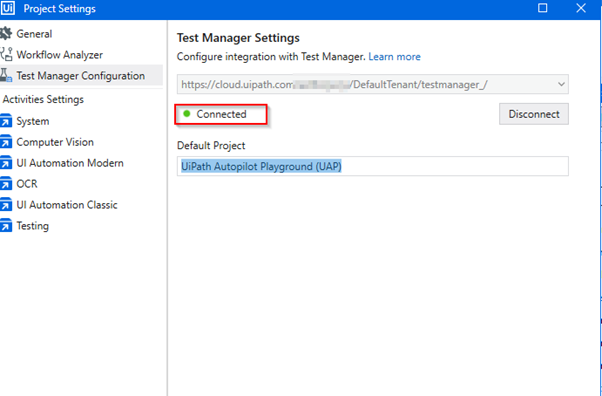Click the Connected status text
The width and height of the screenshot is (602, 396).
coord(222,114)
